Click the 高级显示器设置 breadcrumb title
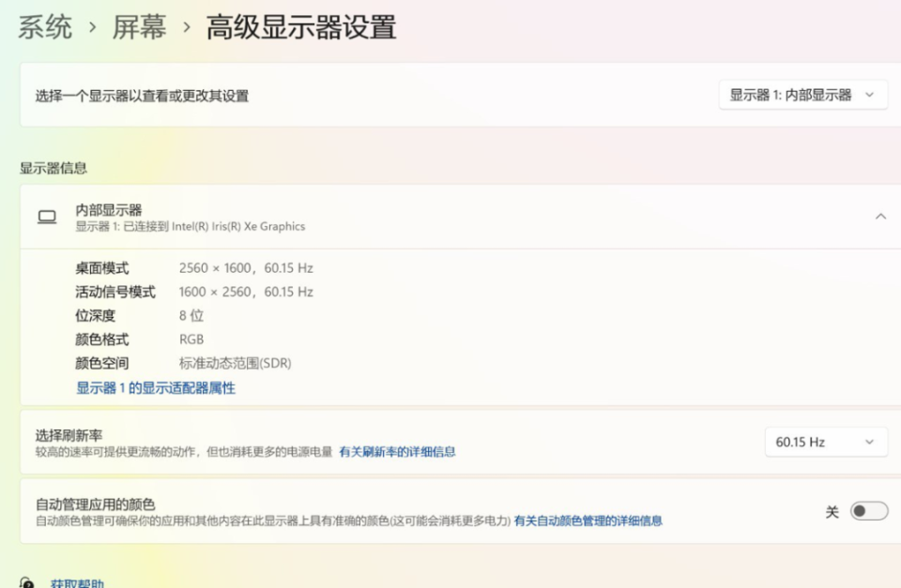Image resolution: width=901 pixels, height=588 pixels. pos(301,27)
